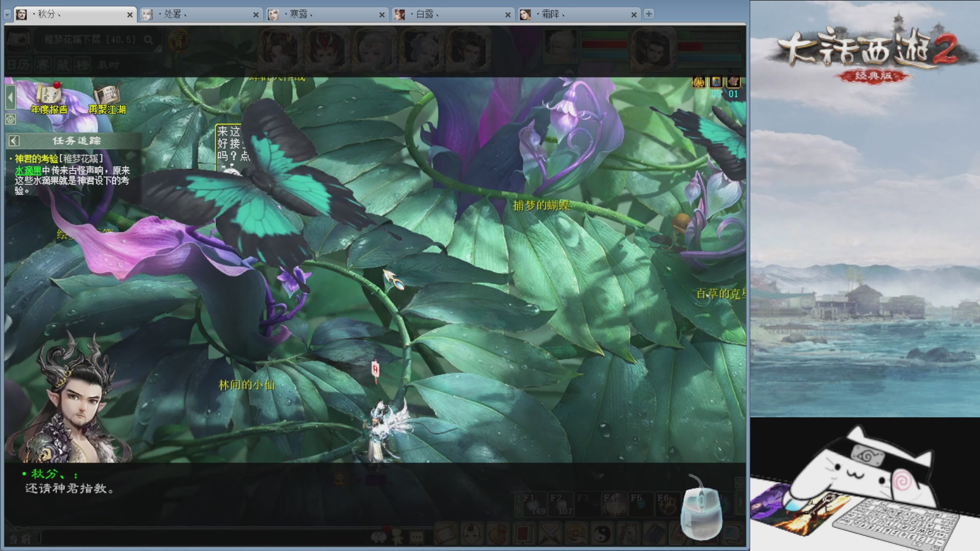Click the NPC 林间的小仙
Viewport: 980px width, 551px height.
[x=247, y=385]
